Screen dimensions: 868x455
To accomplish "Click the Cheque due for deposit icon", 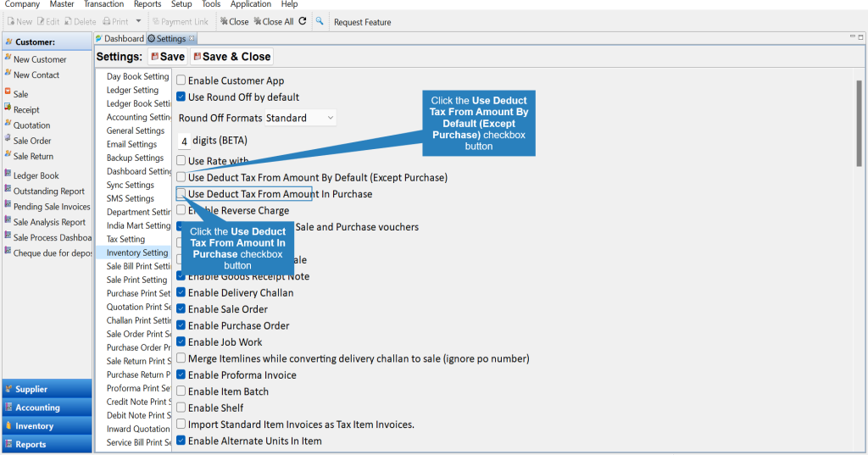I will click(8, 252).
